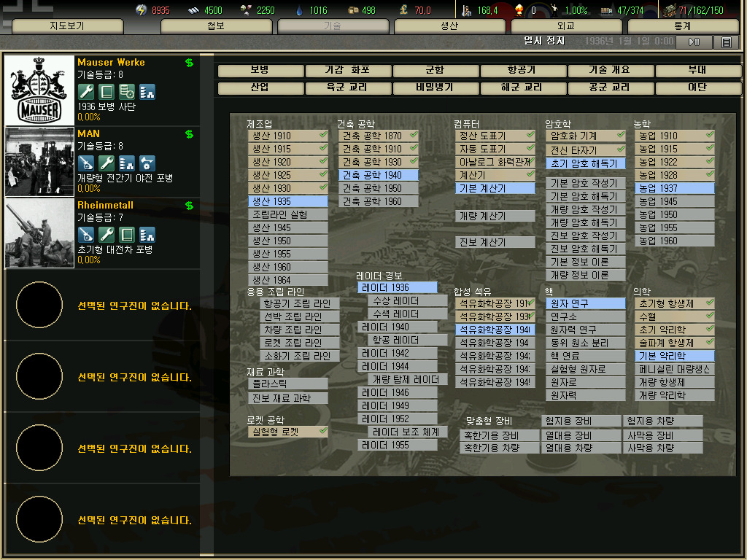This screenshot has height=560, width=747.
Task: Open the 생산 production tab
Action: [x=449, y=26]
